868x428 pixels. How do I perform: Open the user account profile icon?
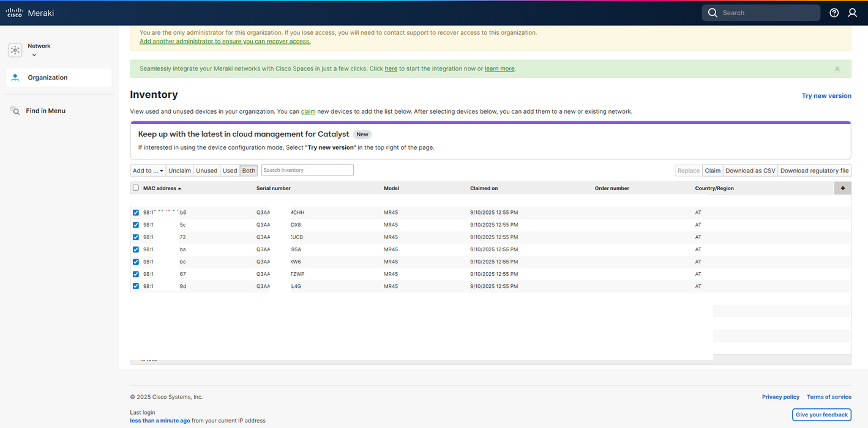[x=852, y=13]
